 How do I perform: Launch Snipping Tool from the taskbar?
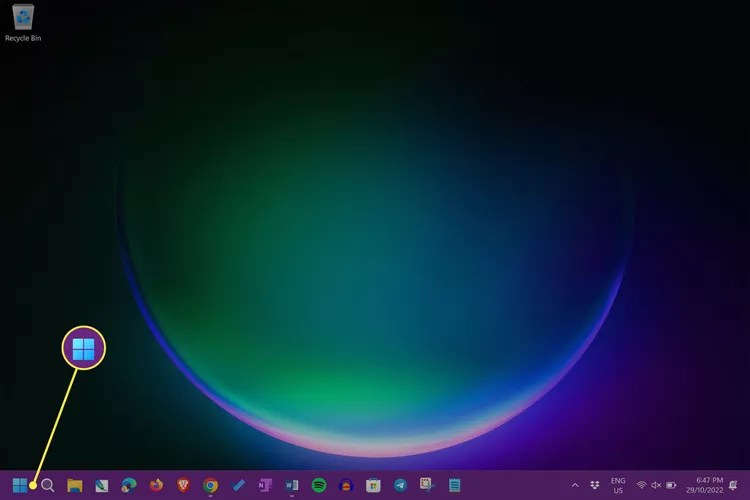(x=427, y=485)
